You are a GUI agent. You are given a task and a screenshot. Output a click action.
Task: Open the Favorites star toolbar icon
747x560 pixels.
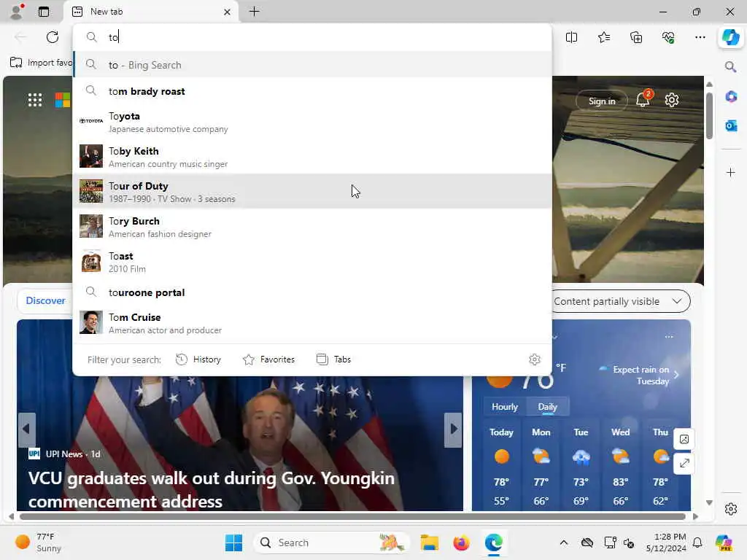coord(603,37)
